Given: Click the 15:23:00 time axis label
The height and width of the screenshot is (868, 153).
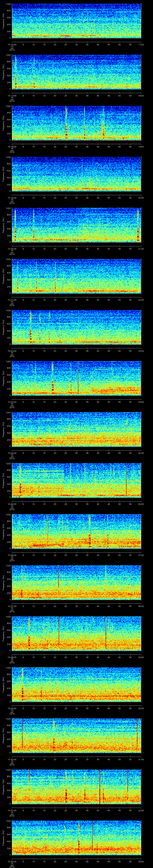Looking at the screenshot, I should point(12,402).
